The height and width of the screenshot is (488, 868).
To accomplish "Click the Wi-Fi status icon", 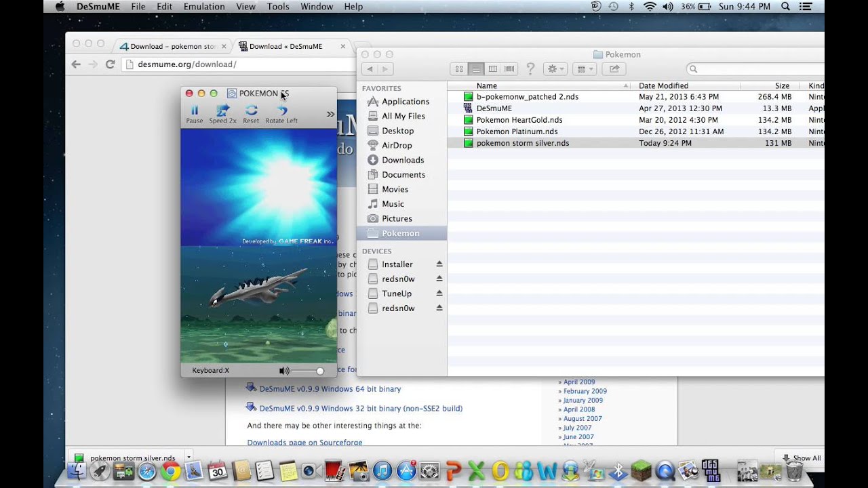I will pos(650,7).
